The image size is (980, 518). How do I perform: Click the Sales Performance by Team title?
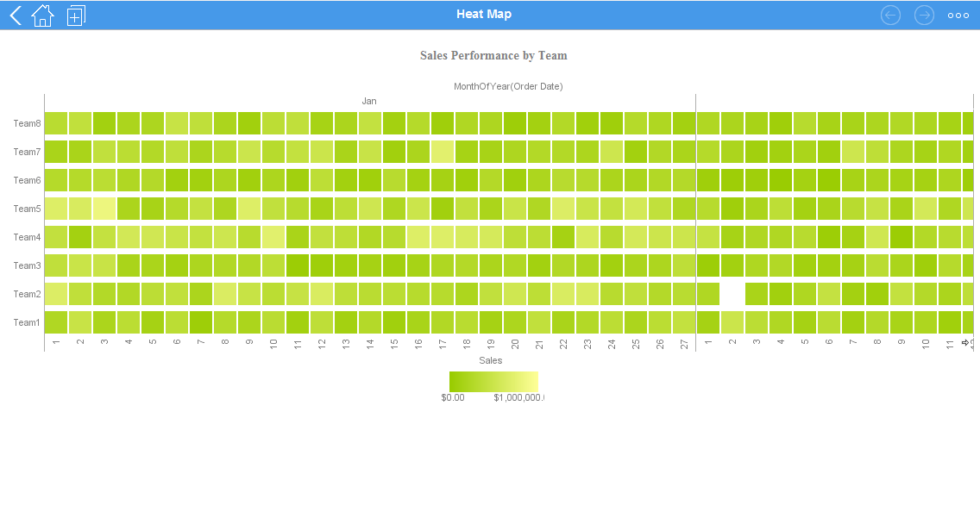[x=493, y=55]
